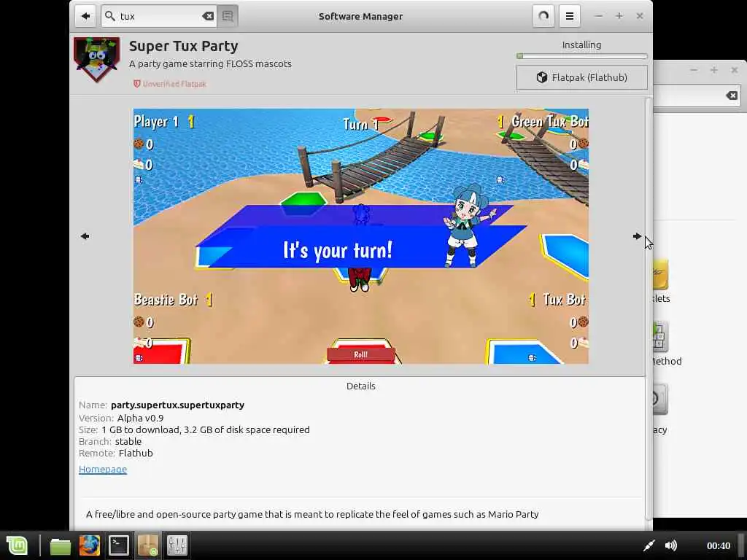Select System Settings taskbar item
This screenshot has width=747, height=560.
pos(177,545)
